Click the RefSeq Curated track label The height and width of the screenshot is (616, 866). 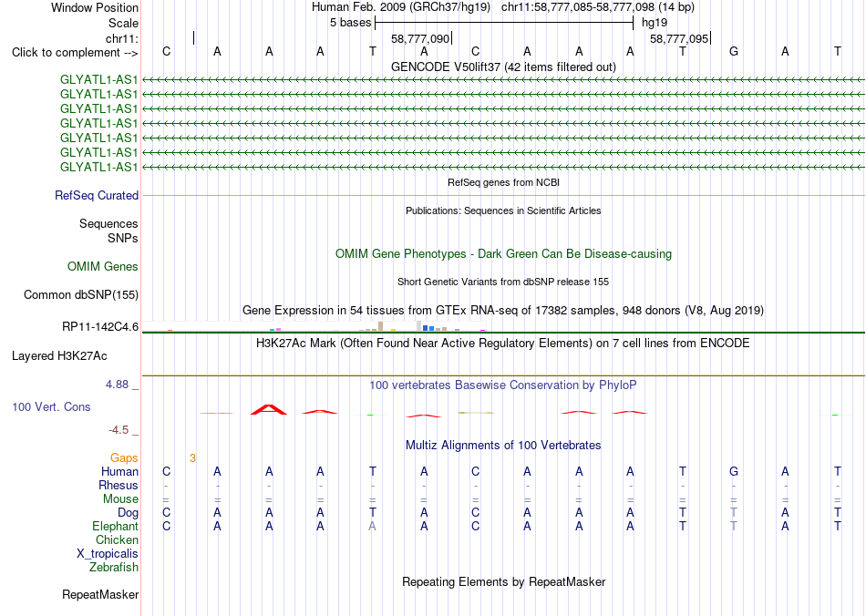point(97,195)
